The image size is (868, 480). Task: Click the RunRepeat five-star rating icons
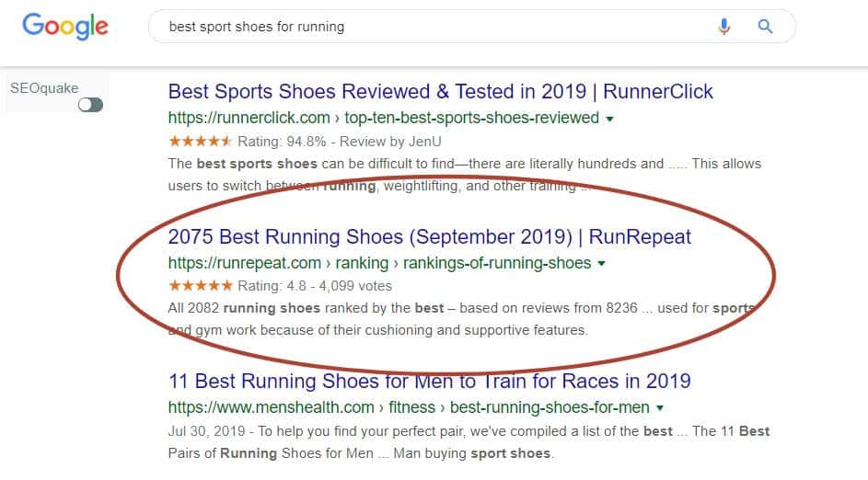(x=201, y=286)
